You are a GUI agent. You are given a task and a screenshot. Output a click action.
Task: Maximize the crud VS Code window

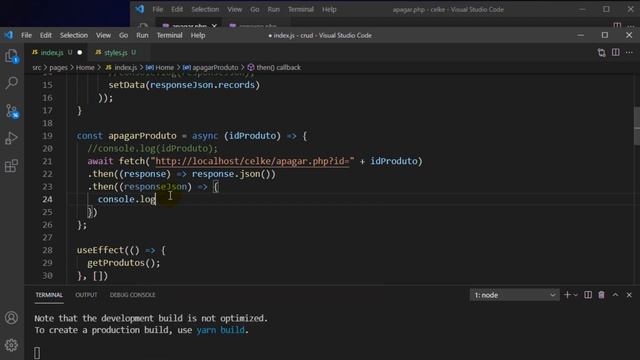coord(604,36)
